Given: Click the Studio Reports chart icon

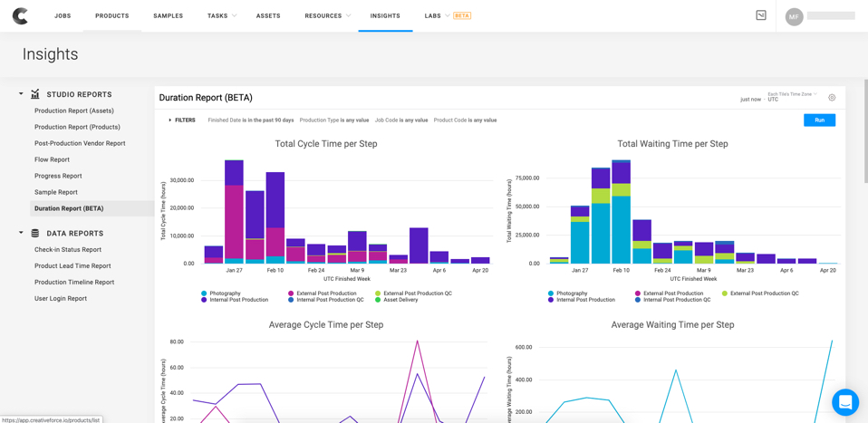Looking at the screenshot, I should point(35,94).
